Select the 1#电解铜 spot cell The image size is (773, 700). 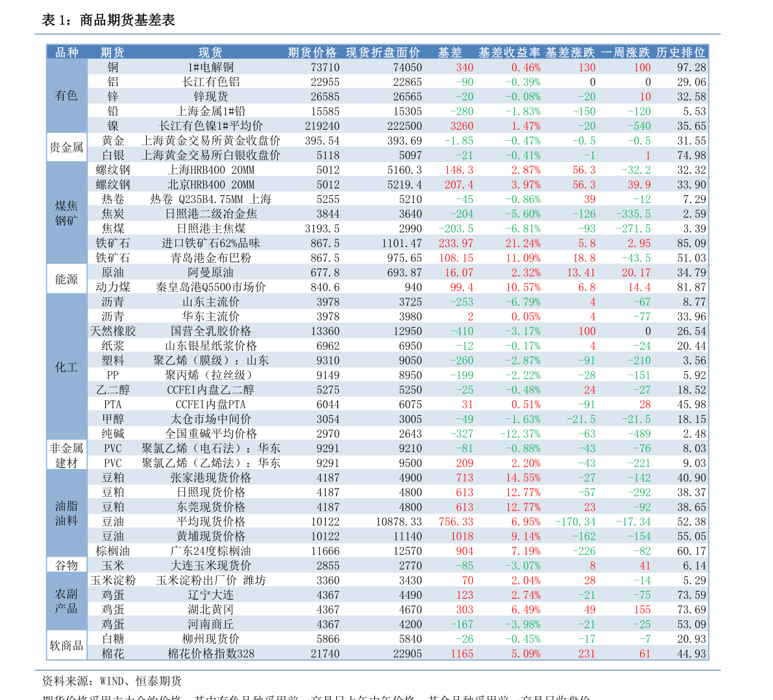pyautogui.click(x=210, y=67)
